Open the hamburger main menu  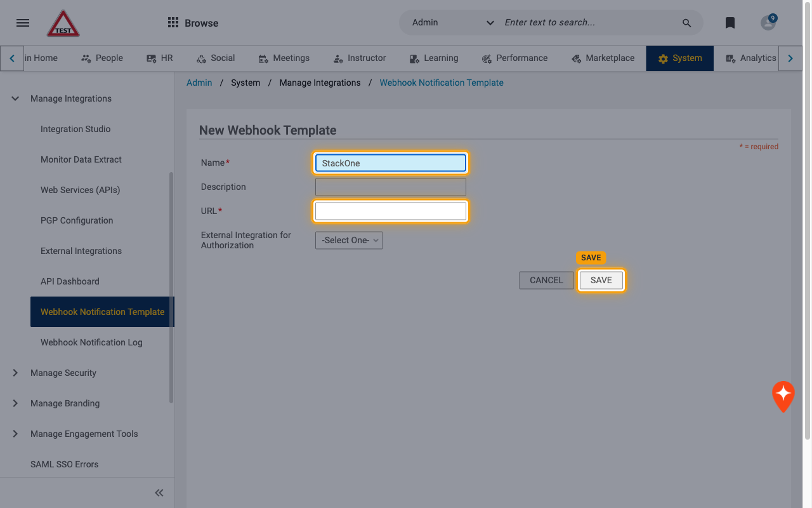[x=23, y=23]
